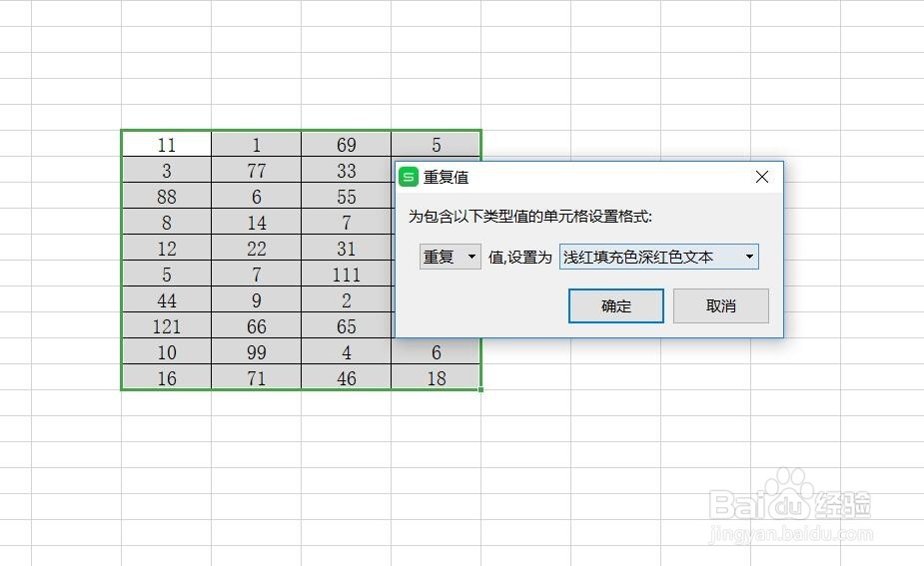Select the cell containing 71
924x566 pixels.
coord(257,377)
